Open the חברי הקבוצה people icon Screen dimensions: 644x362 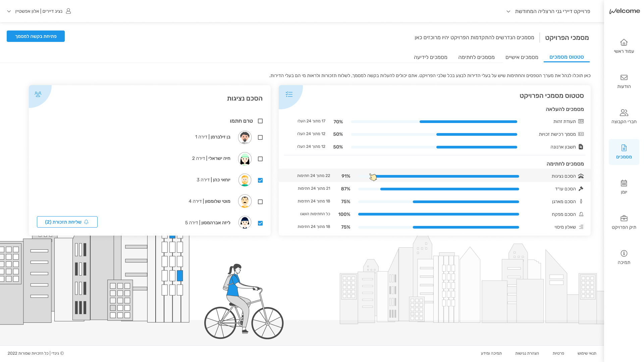point(624,113)
